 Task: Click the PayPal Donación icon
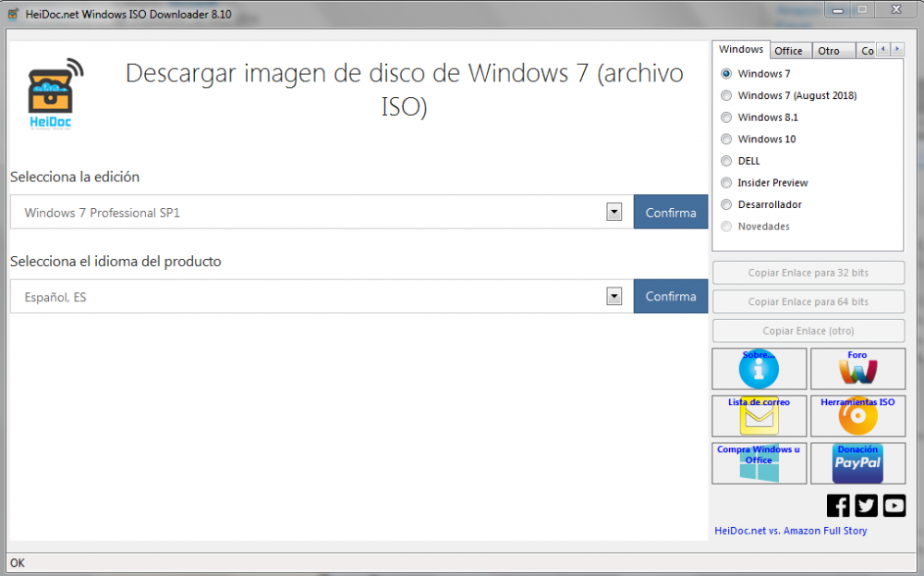tap(857, 464)
